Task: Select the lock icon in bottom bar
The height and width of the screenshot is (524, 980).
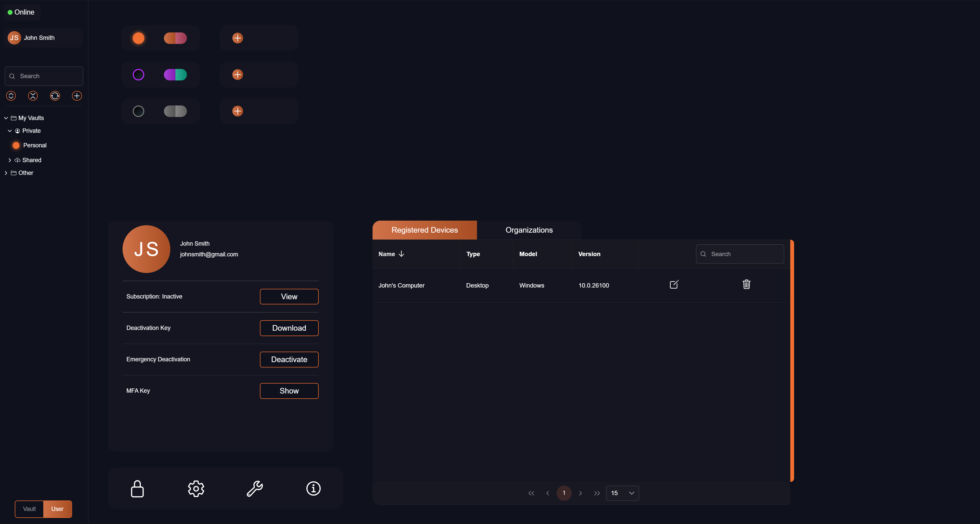Action: click(137, 489)
